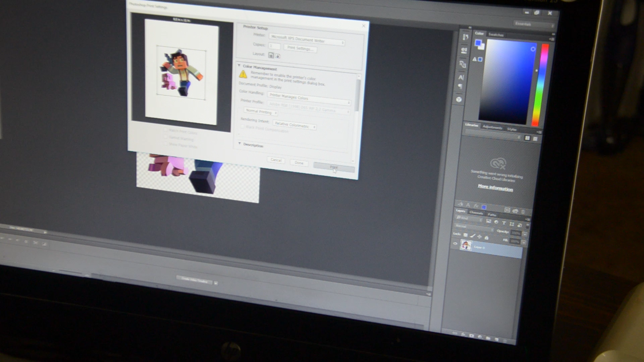Toggle Black Point Compensation checkbox
Image resolution: width=644 pixels, height=362 pixels.
coord(242,126)
